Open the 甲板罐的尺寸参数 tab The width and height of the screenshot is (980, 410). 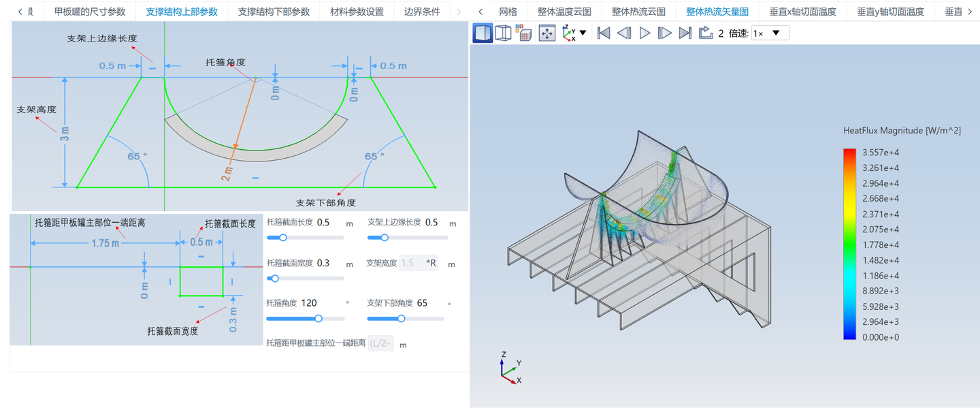[90, 12]
